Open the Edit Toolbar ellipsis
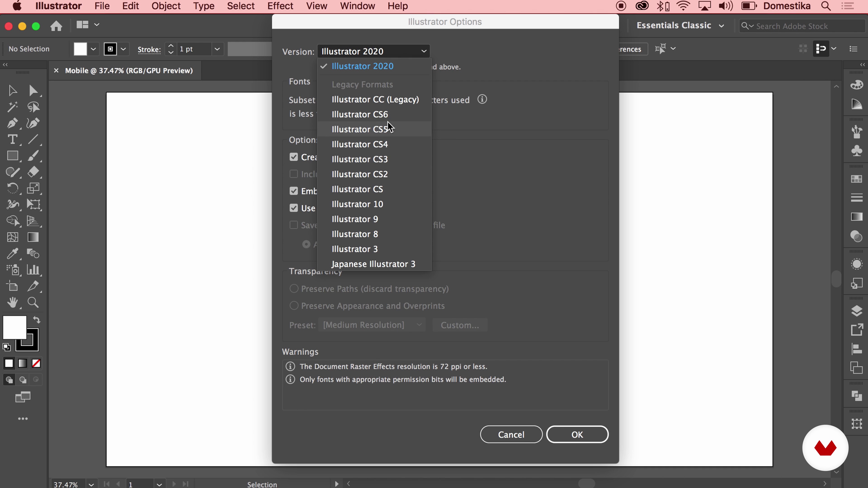This screenshot has height=488, width=868. 23,419
